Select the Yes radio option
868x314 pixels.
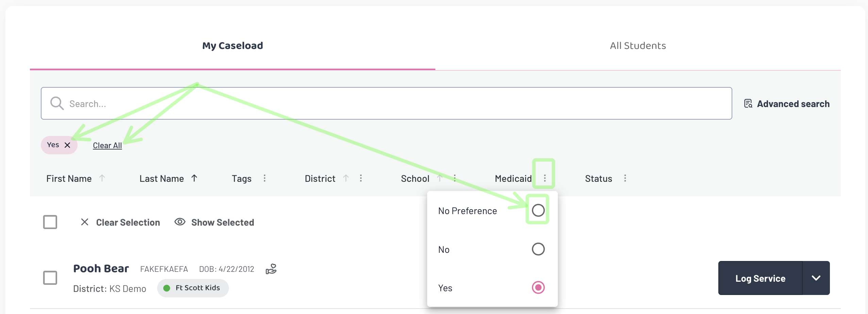(538, 287)
